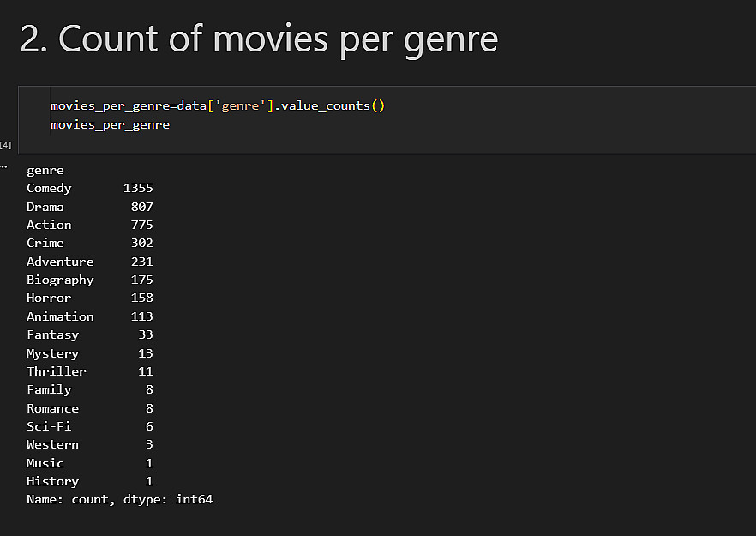Click the History row in output
Image resolution: width=756 pixels, height=536 pixels.
52,481
